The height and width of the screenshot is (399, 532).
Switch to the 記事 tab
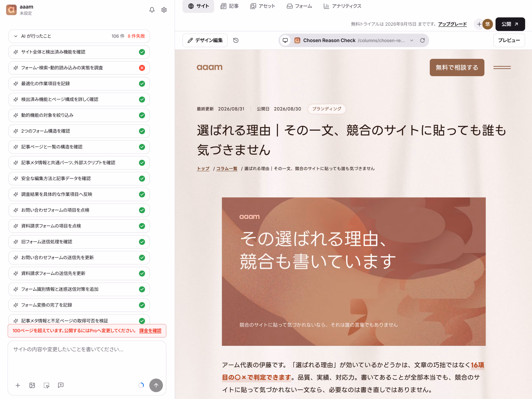[229, 6]
